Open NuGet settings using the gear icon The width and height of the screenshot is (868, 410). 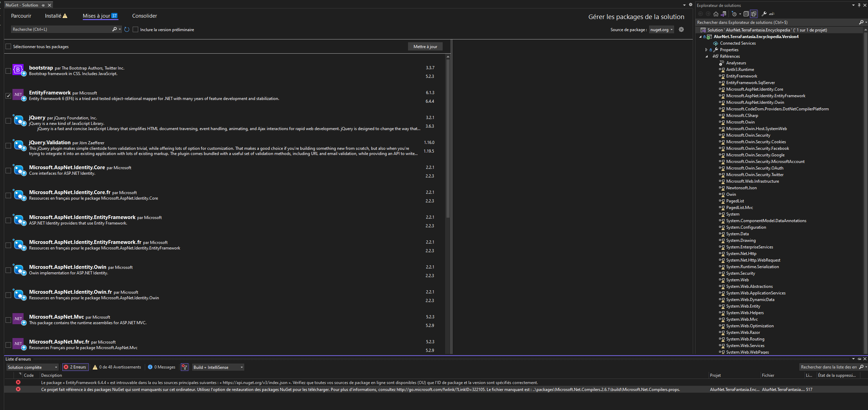[x=681, y=29]
